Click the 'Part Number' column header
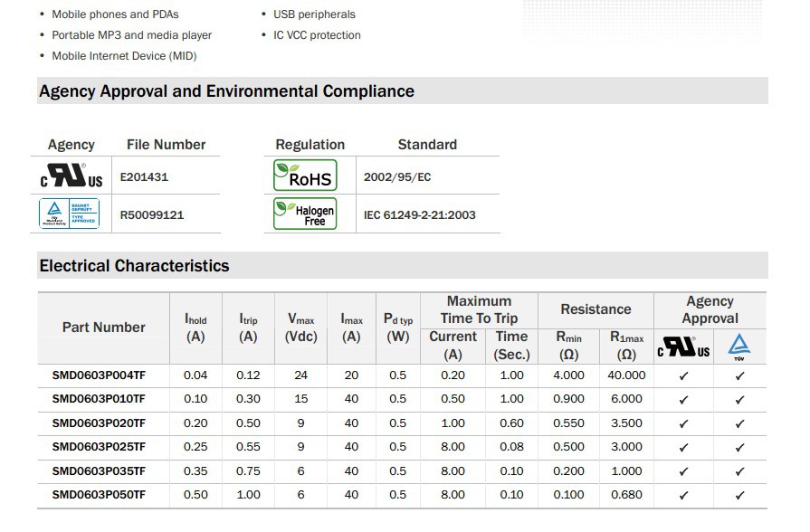The image size is (810, 532). tap(104, 328)
